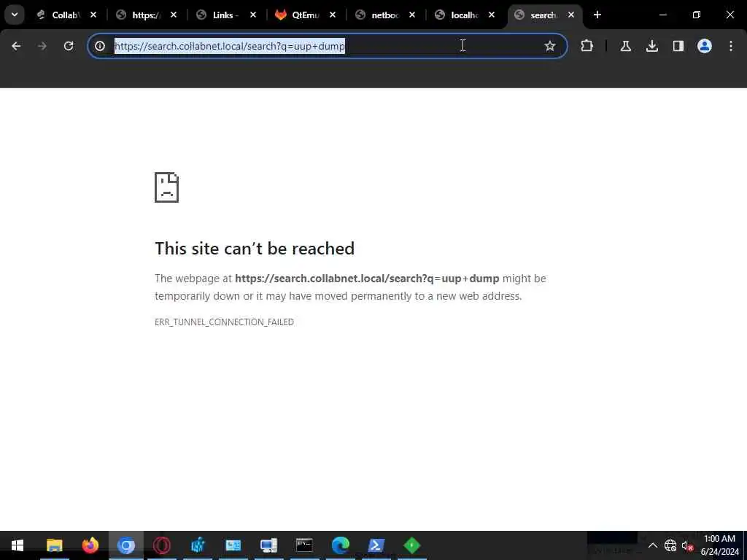Open the muted volume tray icon
Screen dimensions: 747x560
(687, 545)
